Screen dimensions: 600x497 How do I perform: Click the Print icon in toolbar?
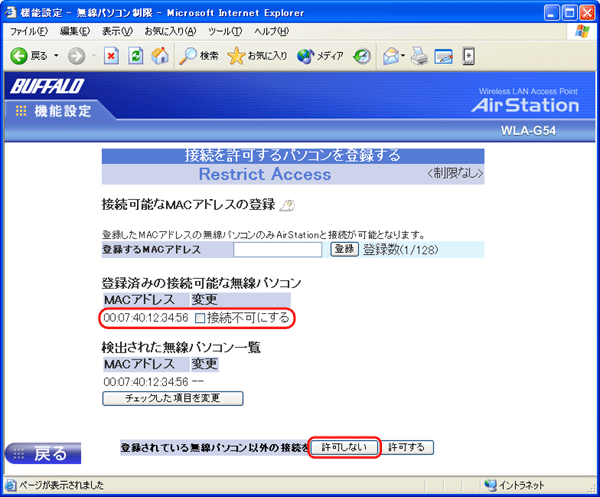click(x=417, y=56)
